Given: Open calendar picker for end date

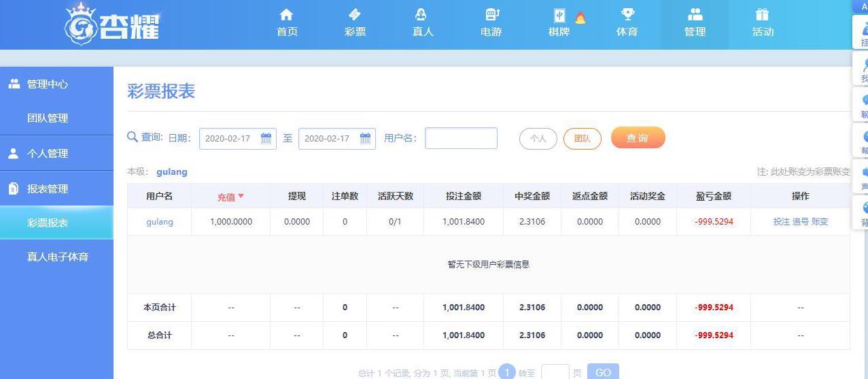Looking at the screenshot, I should click(366, 138).
